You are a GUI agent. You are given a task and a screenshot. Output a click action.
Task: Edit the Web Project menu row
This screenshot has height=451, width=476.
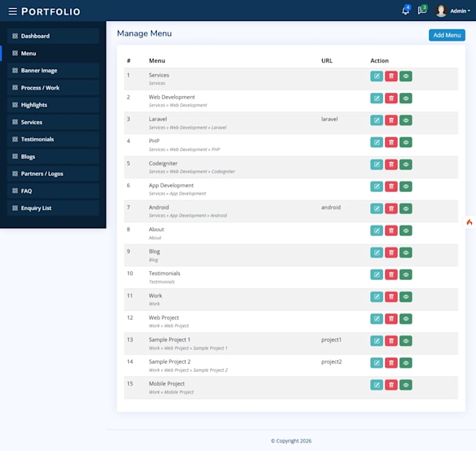[x=377, y=319]
